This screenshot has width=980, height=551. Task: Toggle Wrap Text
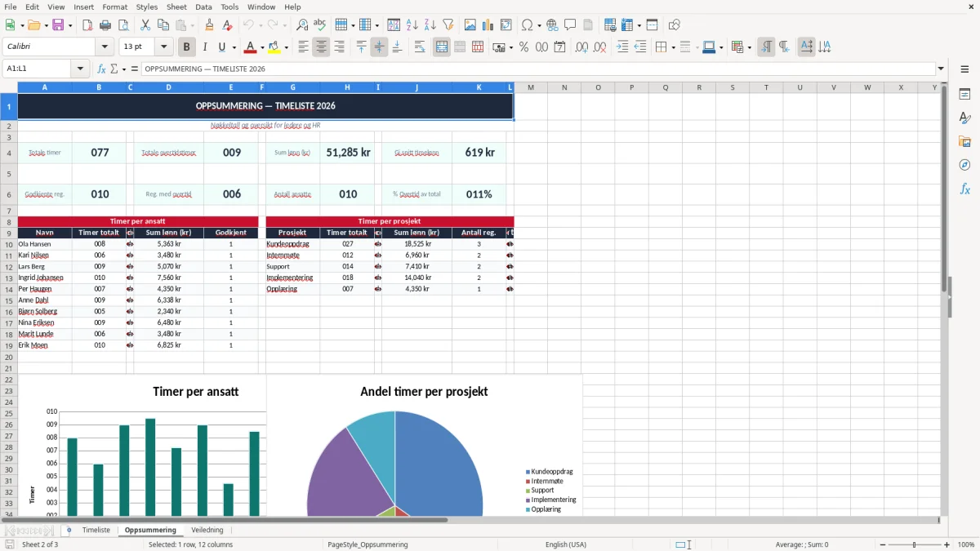click(419, 47)
